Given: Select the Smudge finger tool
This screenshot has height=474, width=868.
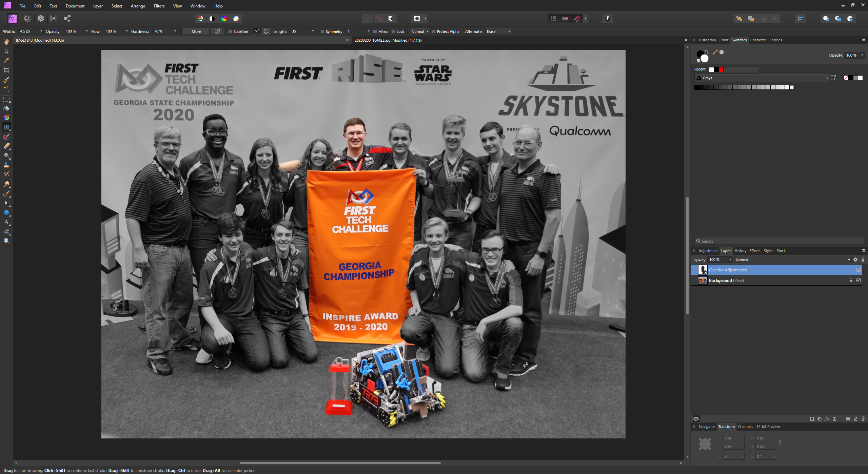Looking at the screenshot, I should [6, 184].
